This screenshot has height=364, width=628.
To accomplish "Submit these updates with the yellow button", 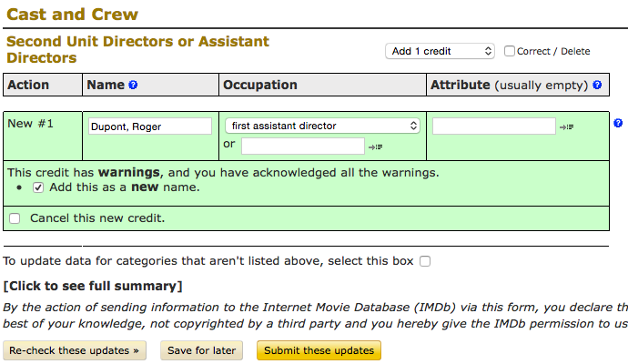I will click(x=319, y=350).
